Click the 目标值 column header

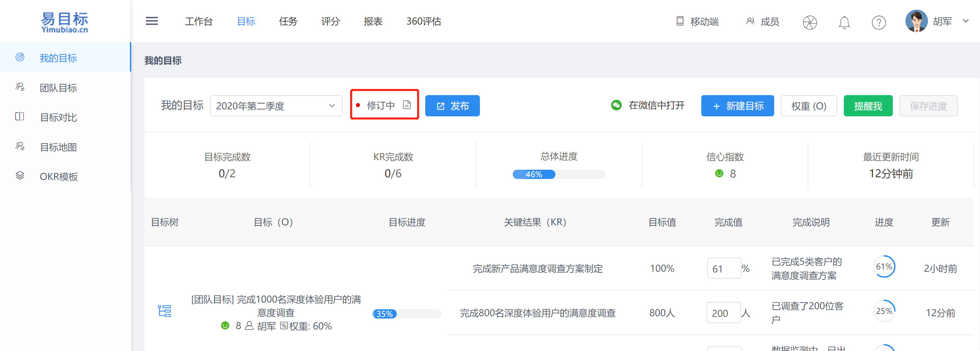662,222
